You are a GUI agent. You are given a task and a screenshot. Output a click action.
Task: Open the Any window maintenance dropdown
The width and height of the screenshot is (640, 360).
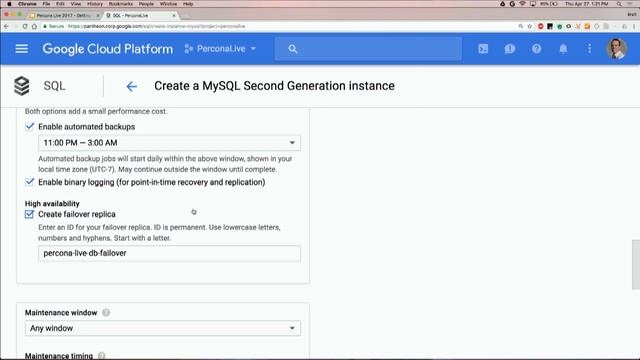pyautogui.click(x=163, y=328)
